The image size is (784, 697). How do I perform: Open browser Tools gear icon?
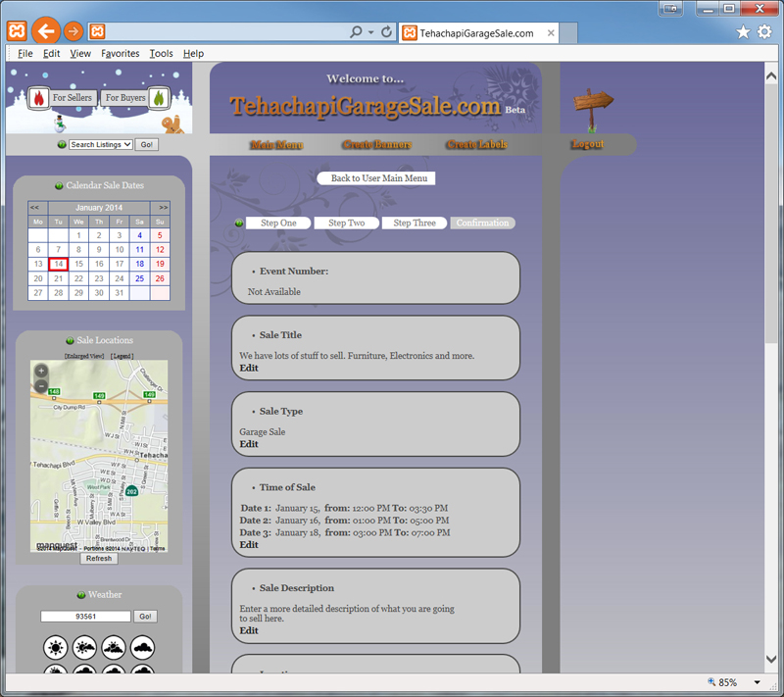(764, 32)
